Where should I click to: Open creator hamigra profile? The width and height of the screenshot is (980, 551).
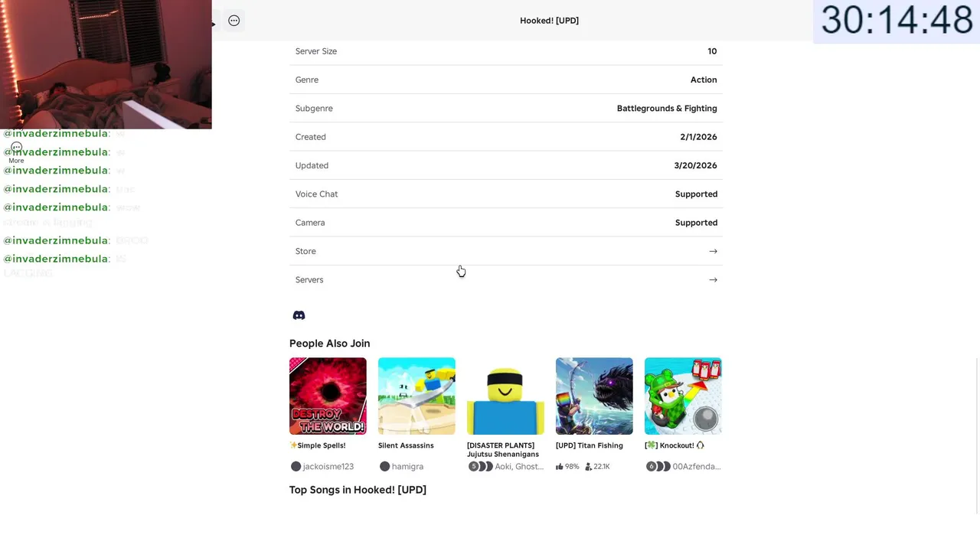402,466
